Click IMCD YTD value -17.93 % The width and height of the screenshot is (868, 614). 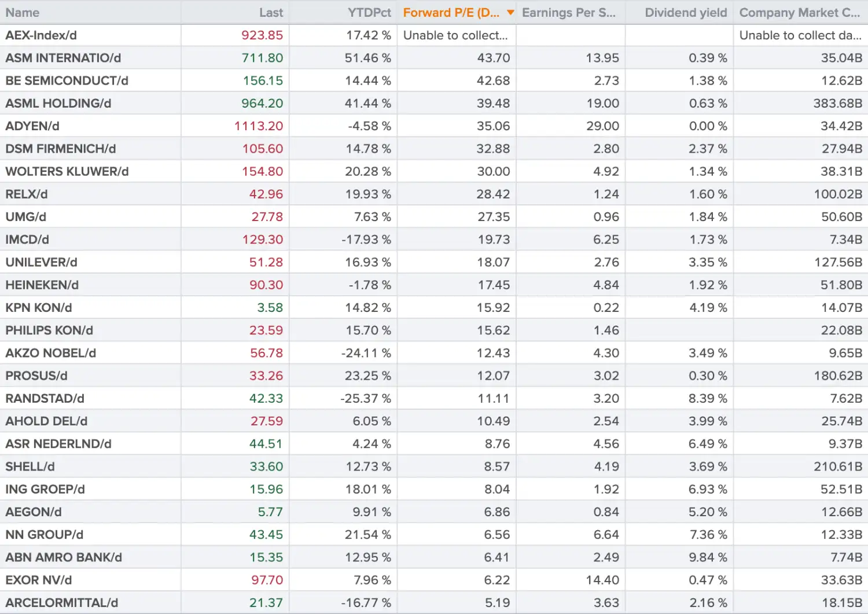coord(366,240)
